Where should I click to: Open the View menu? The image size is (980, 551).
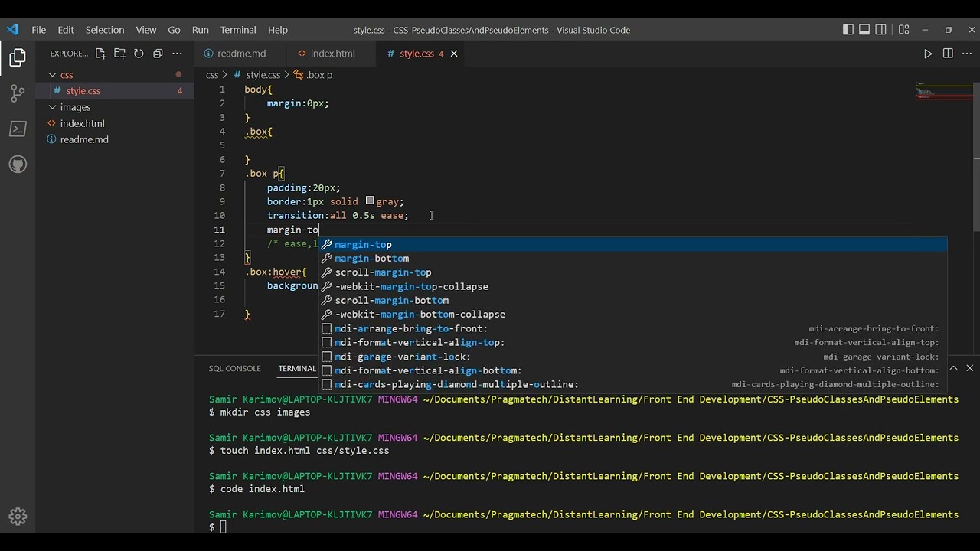[x=146, y=30]
